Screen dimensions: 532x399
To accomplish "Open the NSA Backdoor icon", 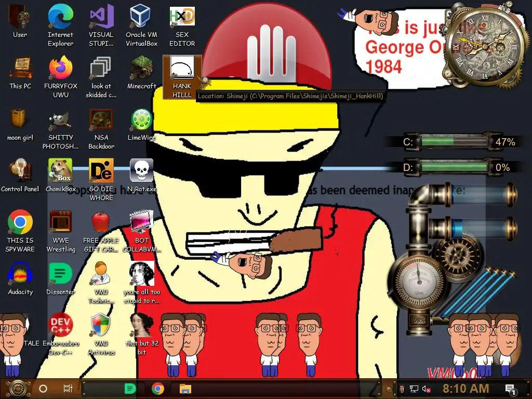I will [101, 129].
